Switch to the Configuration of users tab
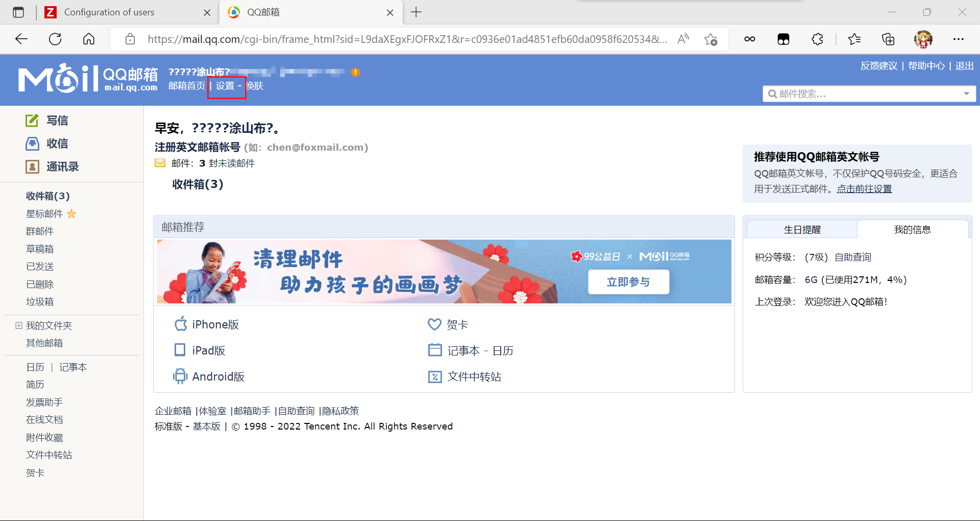This screenshot has width=980, height=521. click(109, 12)
